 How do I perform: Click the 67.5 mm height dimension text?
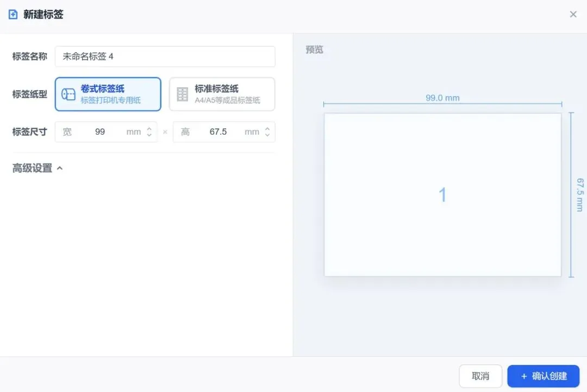point(579,195)
